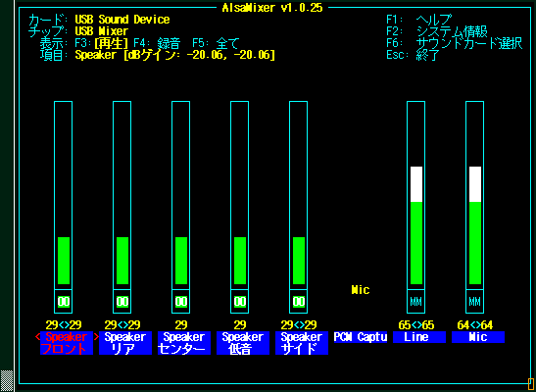This screenshot has width=536, height=392.
Task: Click the Speaker サイド volume bar
Action: pyautogui.click(x=299, y=195)
